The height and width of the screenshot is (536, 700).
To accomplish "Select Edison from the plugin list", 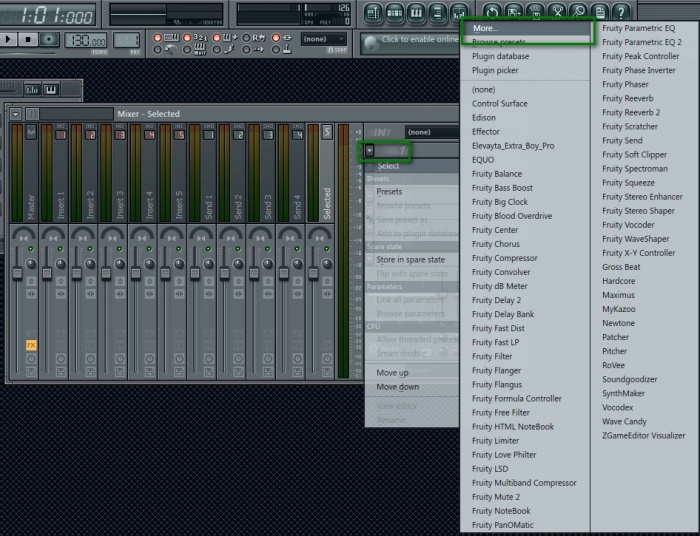I will [x=483, y=118].
